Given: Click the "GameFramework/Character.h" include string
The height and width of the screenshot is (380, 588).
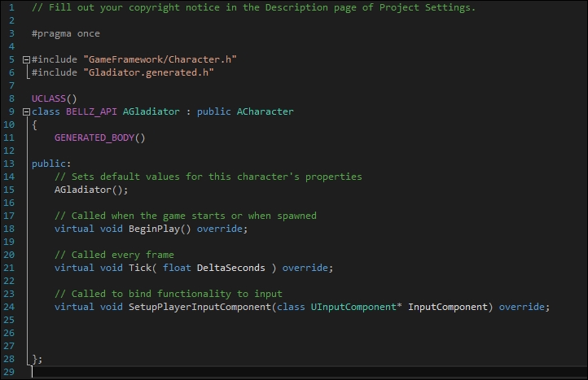Looking at the screenshot, I should click(x=160, y=59).
